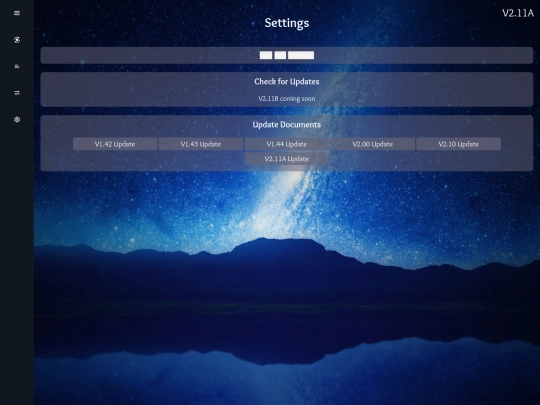Click the Update Documents heading
The image size is (540, 405).
coord(287,125)
